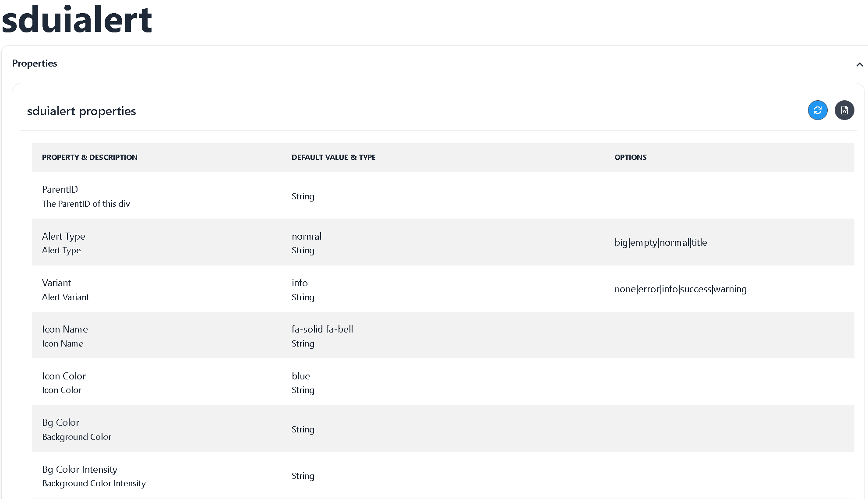Click the Default Value & Type column header

333,157
